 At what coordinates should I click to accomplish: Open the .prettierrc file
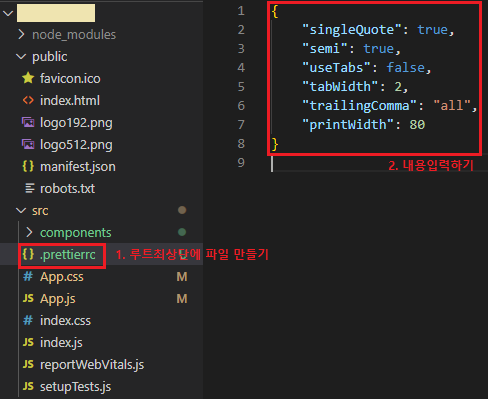pos(68,255)
